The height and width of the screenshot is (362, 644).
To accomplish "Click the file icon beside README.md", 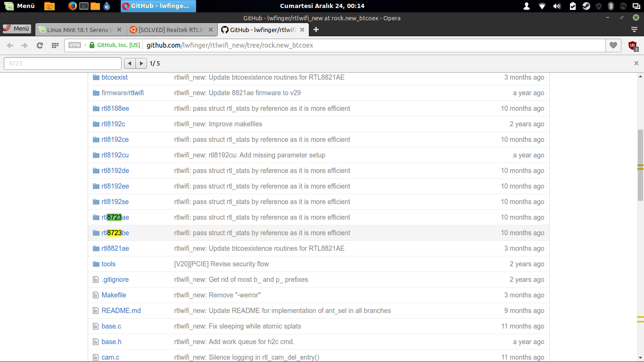I will pos(96,311).
